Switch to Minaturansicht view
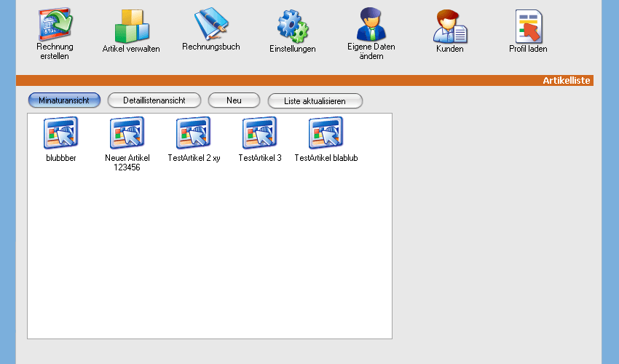This screenshot has height=364, width=619. click(64, 100)
